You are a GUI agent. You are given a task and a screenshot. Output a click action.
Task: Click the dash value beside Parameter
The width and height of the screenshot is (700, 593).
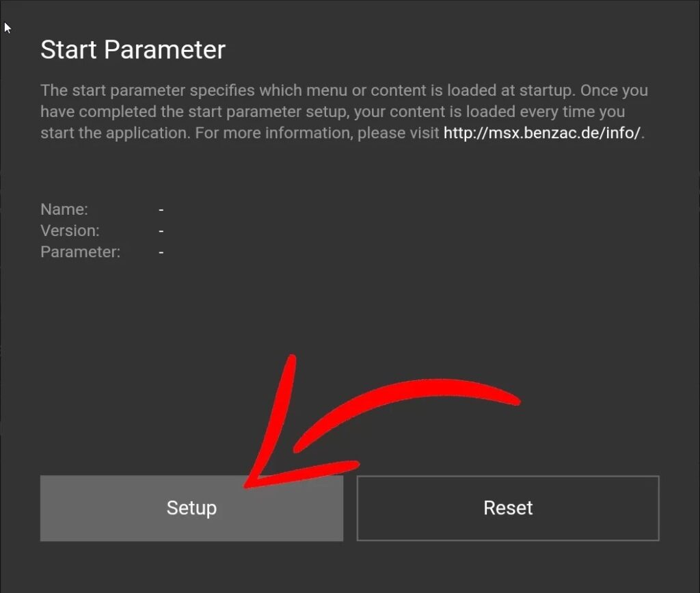[x=161, y=252]
